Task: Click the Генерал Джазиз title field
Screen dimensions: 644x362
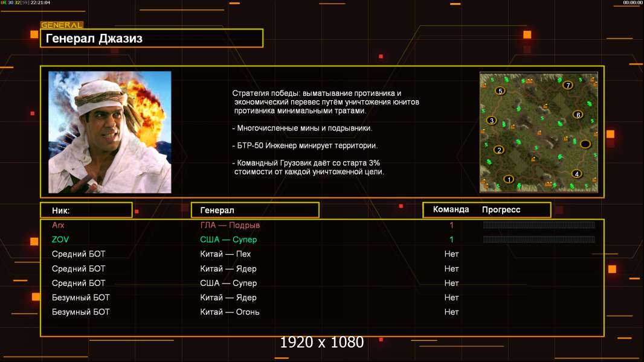Action: point(152,38)
